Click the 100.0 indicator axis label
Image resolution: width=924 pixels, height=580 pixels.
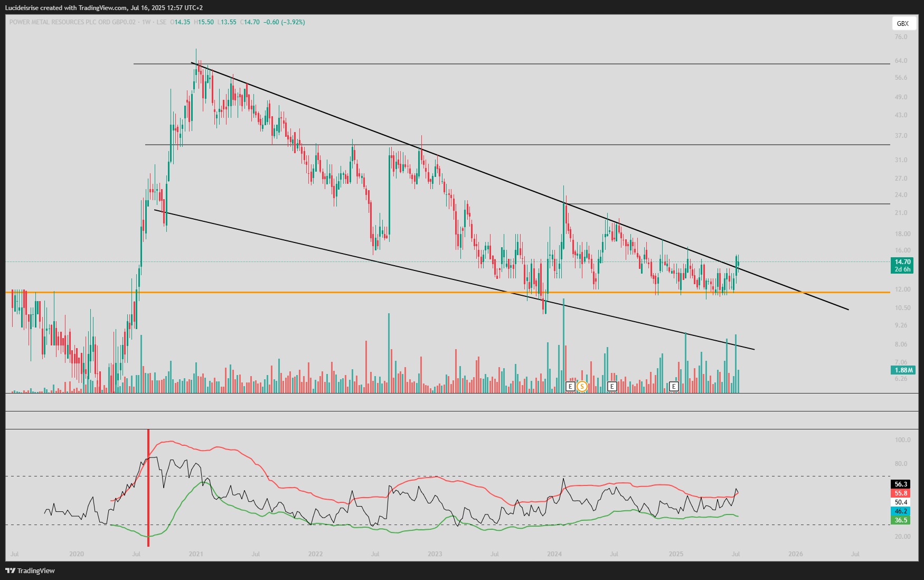coord(902,440)
